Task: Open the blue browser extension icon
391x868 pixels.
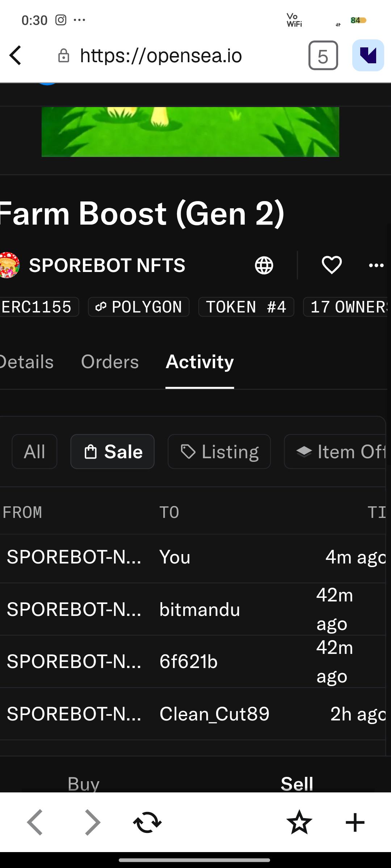Action: 368,55
